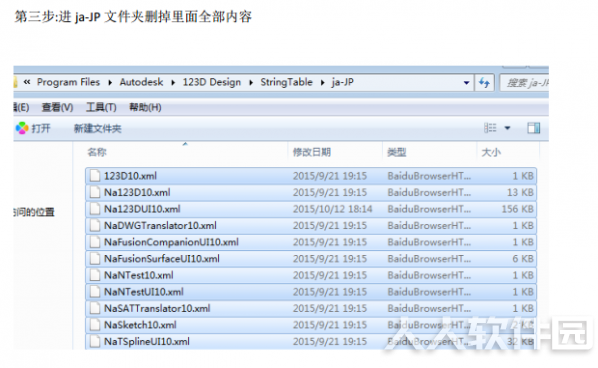This screenshot has height=368, width=598.
Task: Select the NaTSplineUI10.xml file row
Action: (311, 341)
